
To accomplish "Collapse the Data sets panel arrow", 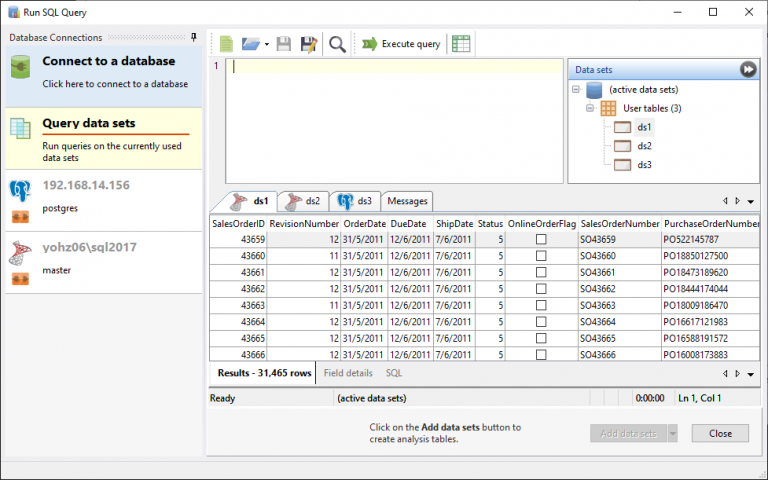I will tap(748, 70).
